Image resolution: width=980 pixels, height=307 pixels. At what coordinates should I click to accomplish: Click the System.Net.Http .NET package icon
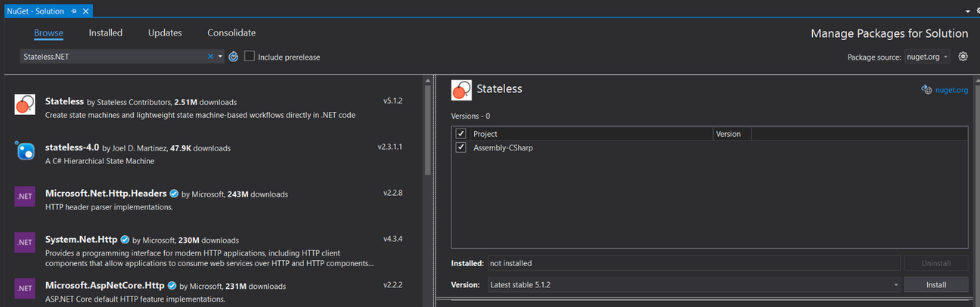[x=25, y=243]
